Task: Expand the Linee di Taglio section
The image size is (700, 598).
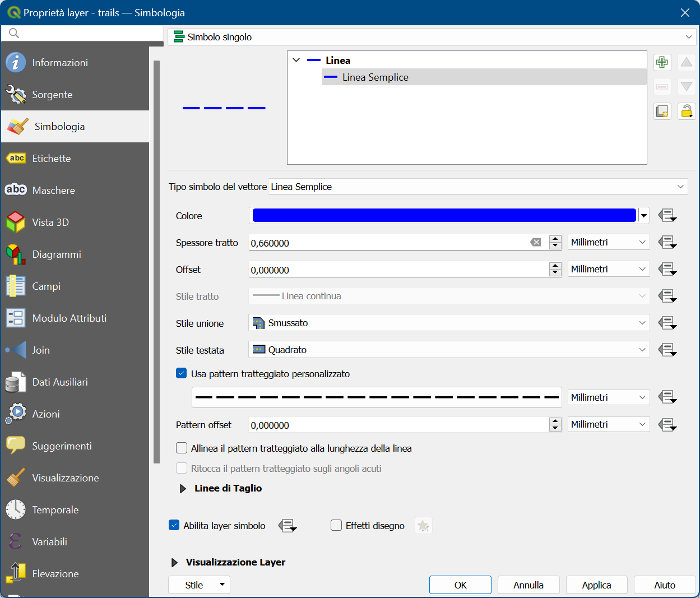Action: tap(183, 489)
